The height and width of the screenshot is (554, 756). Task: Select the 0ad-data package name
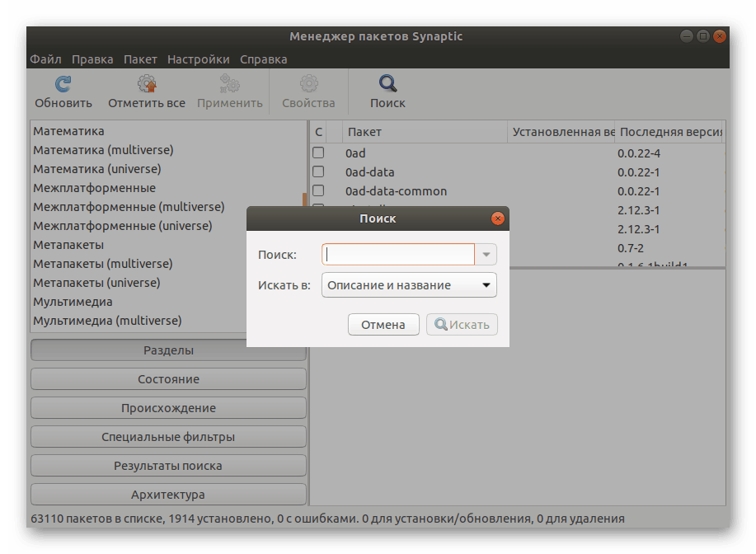coord(370,172)
